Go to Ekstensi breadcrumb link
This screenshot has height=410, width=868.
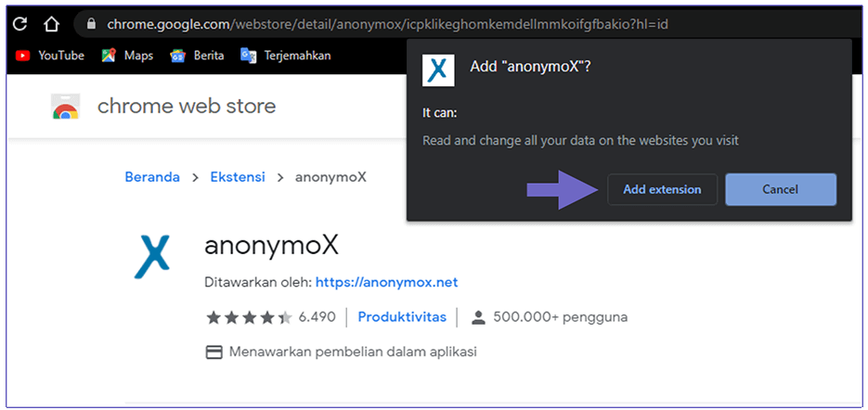[x=238, y=177]
